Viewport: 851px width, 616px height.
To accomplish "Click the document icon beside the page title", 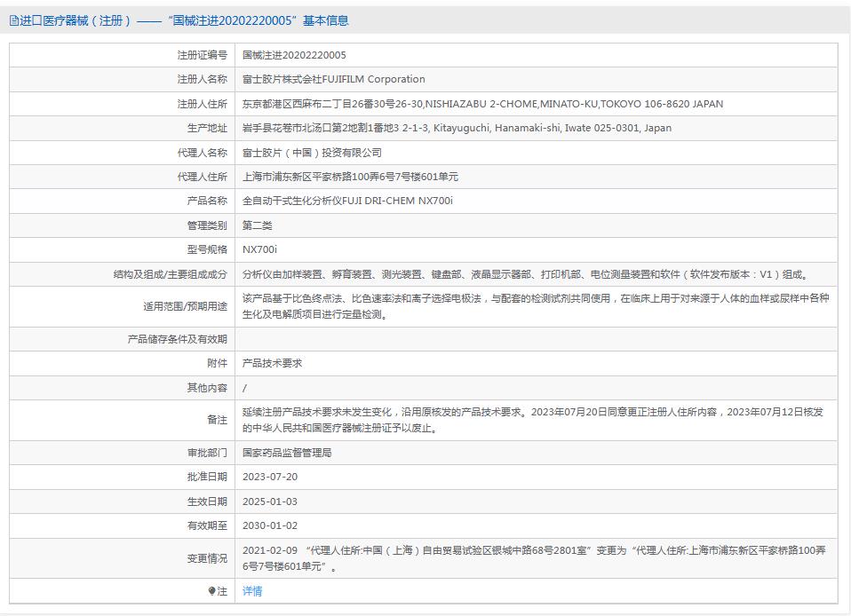I will [x=13, y=21].
